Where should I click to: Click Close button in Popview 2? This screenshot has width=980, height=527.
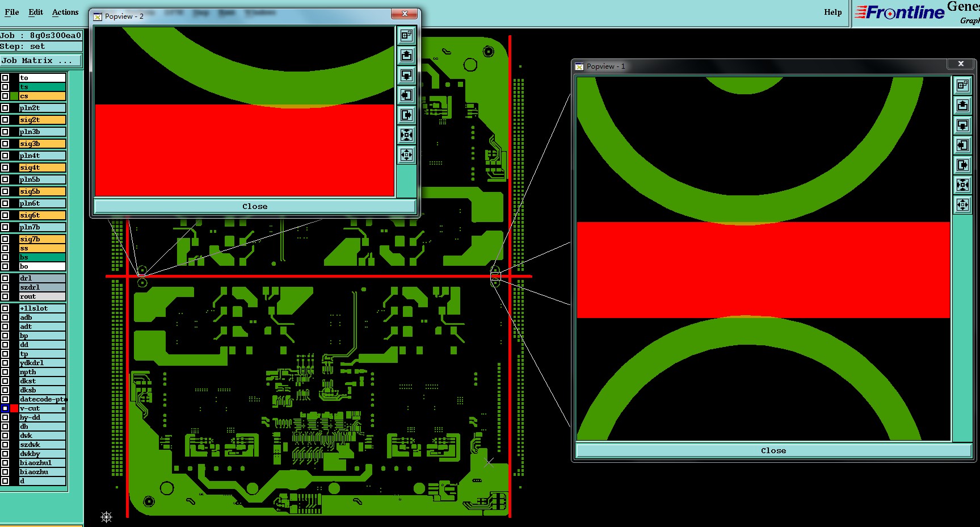click(255, 206)
